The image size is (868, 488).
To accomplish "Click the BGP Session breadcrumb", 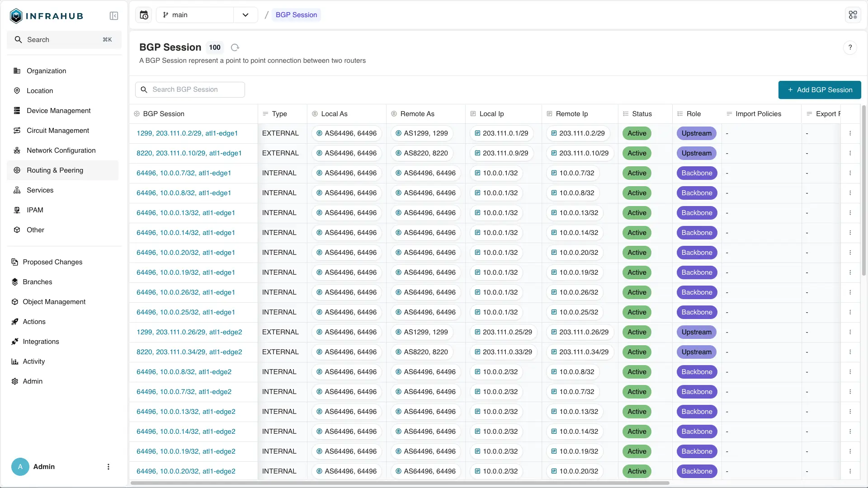I will (x=296, y=15).
